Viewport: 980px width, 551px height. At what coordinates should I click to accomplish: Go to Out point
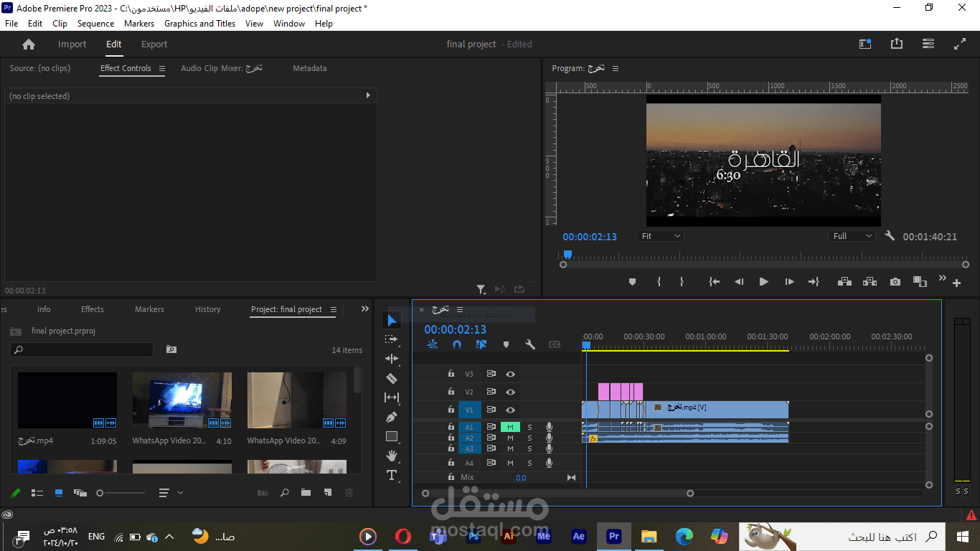coord(814,282)
